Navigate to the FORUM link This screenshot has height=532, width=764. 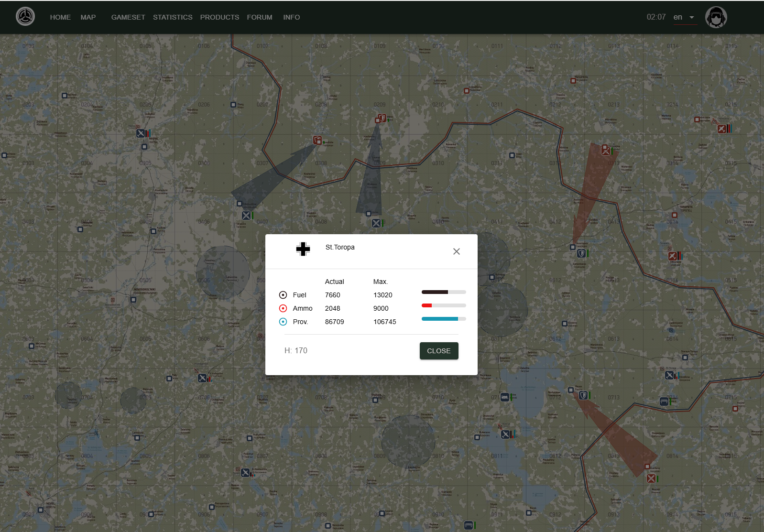pos(260,17)
